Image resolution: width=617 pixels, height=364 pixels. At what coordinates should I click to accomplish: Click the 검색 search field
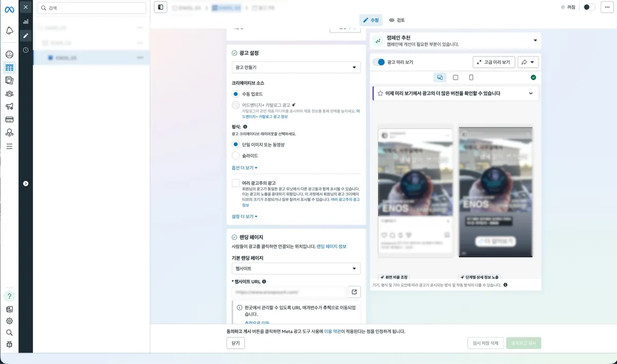click(92, 8)
